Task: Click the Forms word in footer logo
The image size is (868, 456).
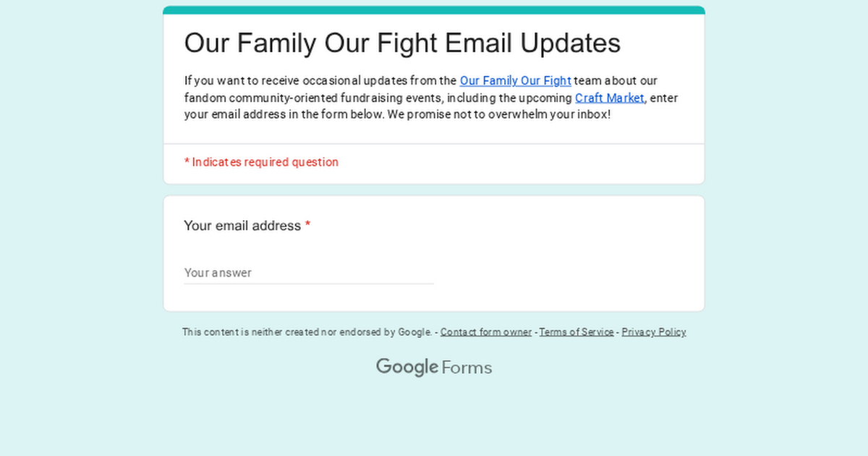Action: 467,368
